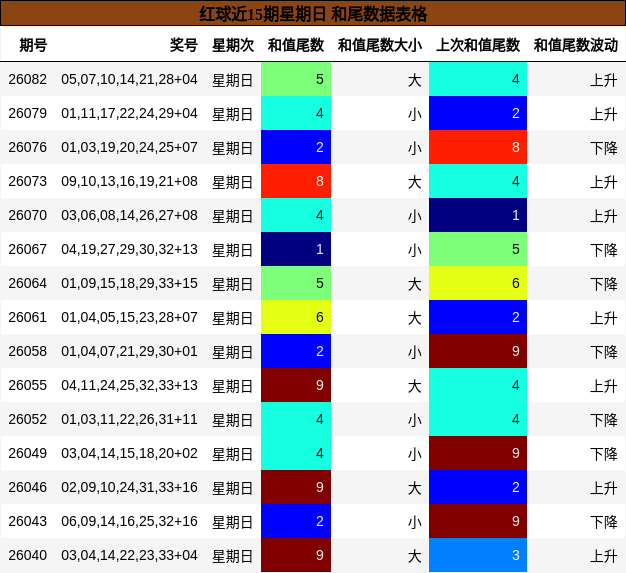626x573 pixels.
Task: Select issue number 26052
Action: [28, 419]
